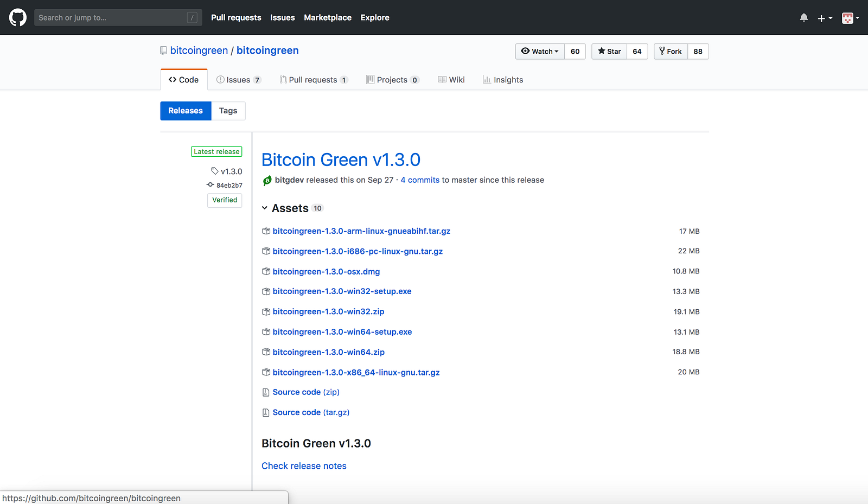Click the Latest release badge
The image size is (868, 504).
click(216, 152)
